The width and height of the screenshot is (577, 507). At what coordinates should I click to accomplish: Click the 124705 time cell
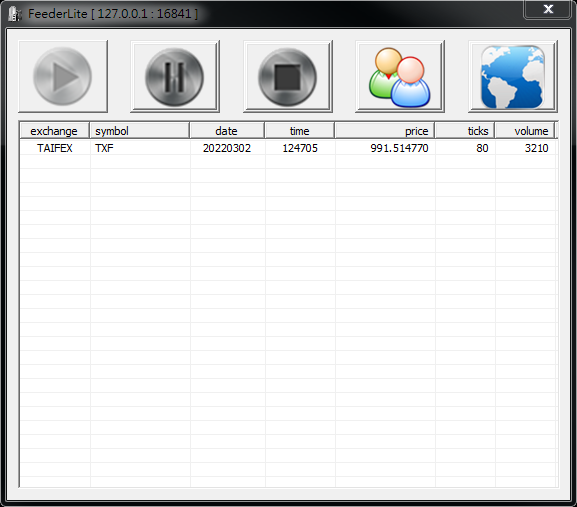click(x=300, y=148)
